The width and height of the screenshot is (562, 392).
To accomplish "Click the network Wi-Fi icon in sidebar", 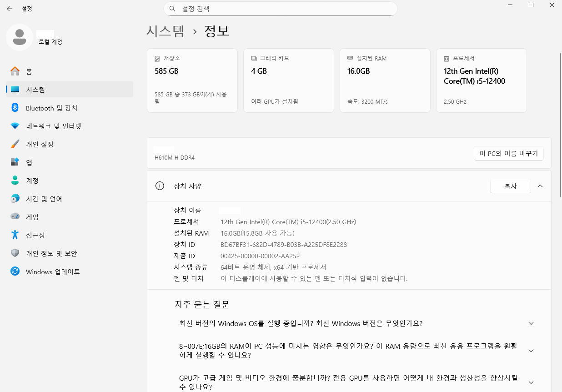I will 15,126.
